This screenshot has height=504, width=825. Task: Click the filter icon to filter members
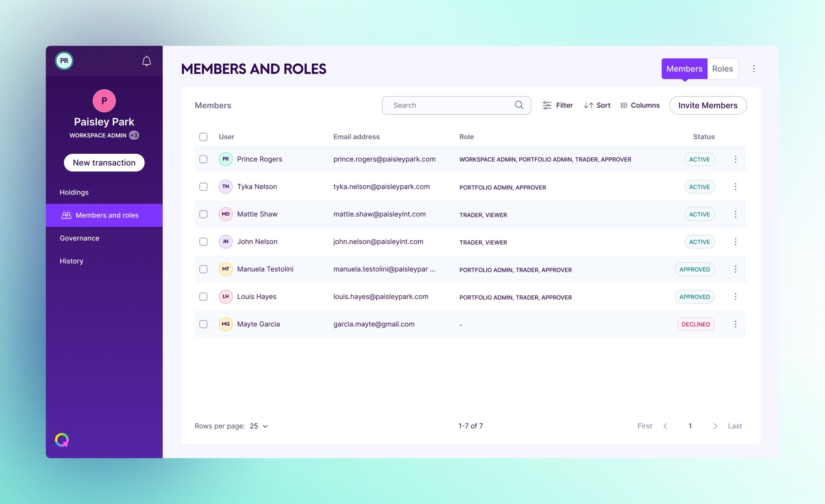pyautogui.click(x=547, y=105)
